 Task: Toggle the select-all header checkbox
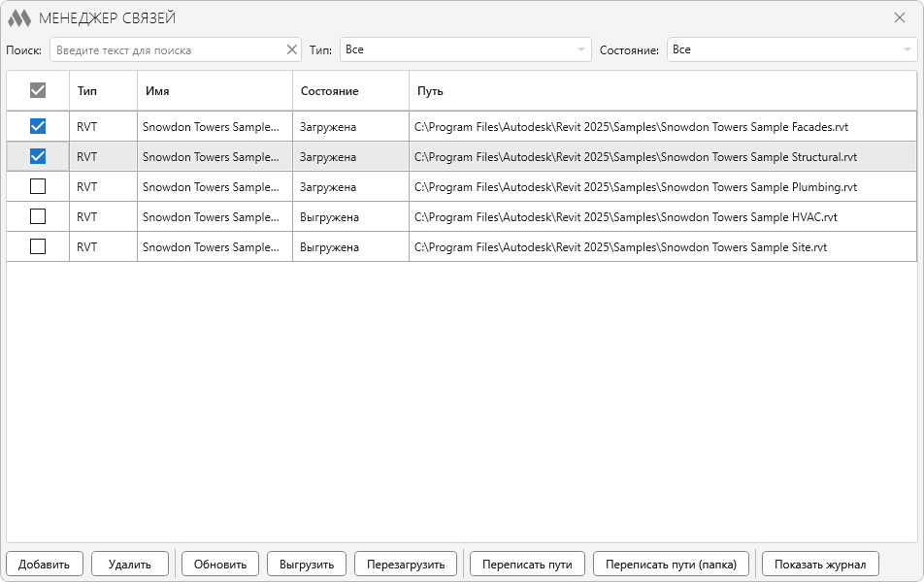tap(38, 90)
